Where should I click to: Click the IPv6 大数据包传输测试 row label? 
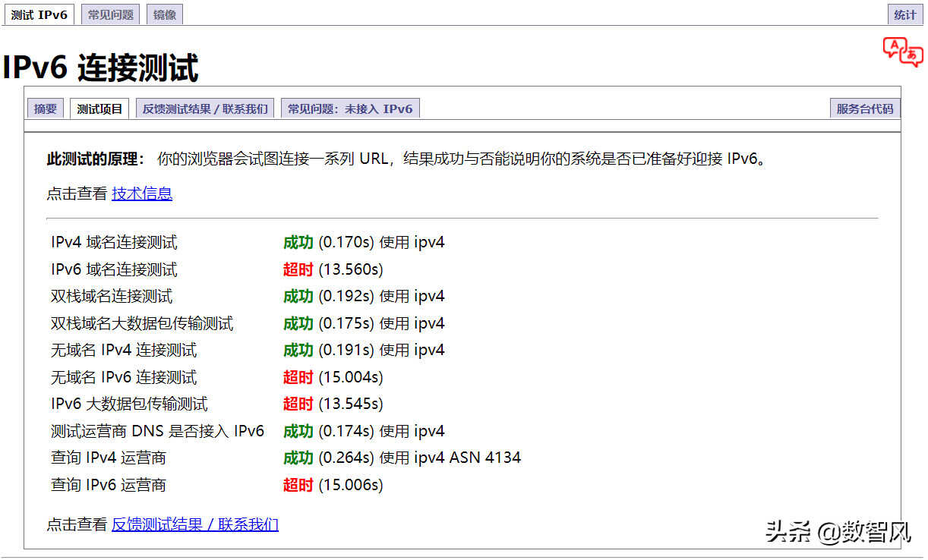[x=129, y=404]
